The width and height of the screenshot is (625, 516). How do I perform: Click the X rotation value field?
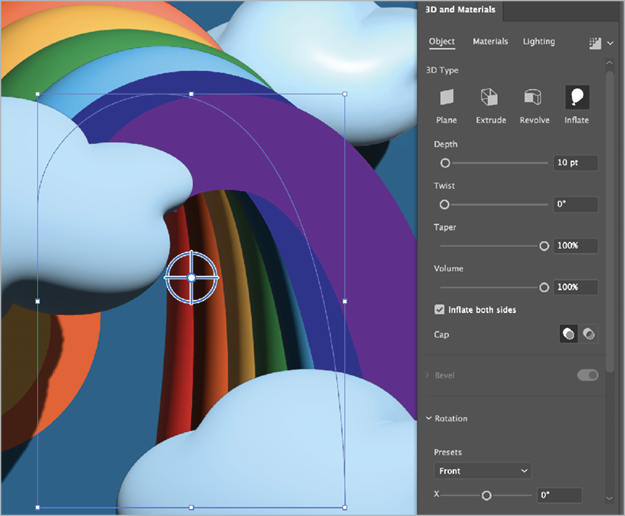click(x=559, y=495)
